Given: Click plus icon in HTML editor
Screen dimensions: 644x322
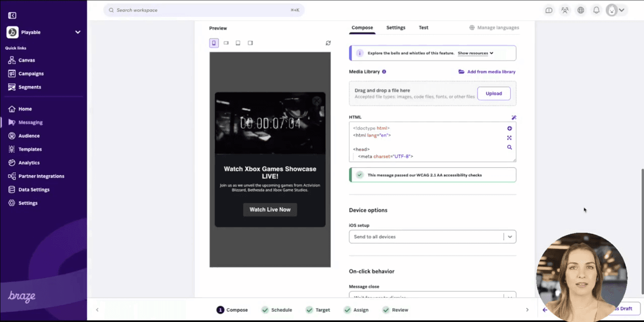Looking at the screenshot, I should tap(509, 128).
